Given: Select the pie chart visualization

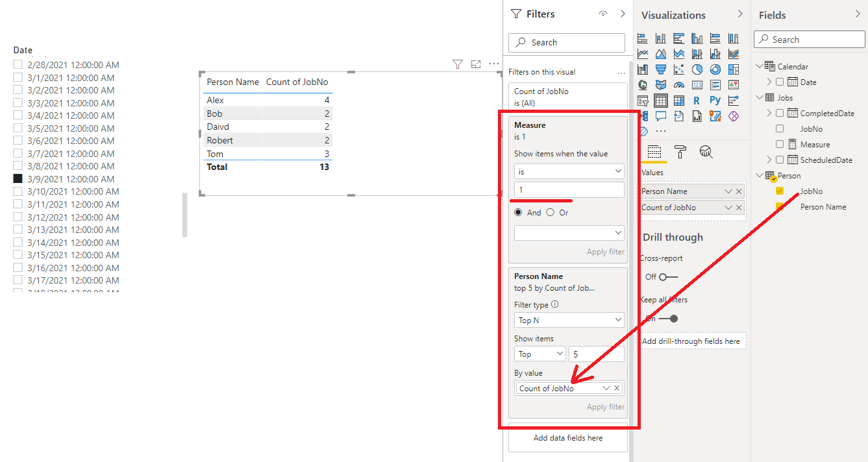Looking at the screenshot, I should click(697, 69).
